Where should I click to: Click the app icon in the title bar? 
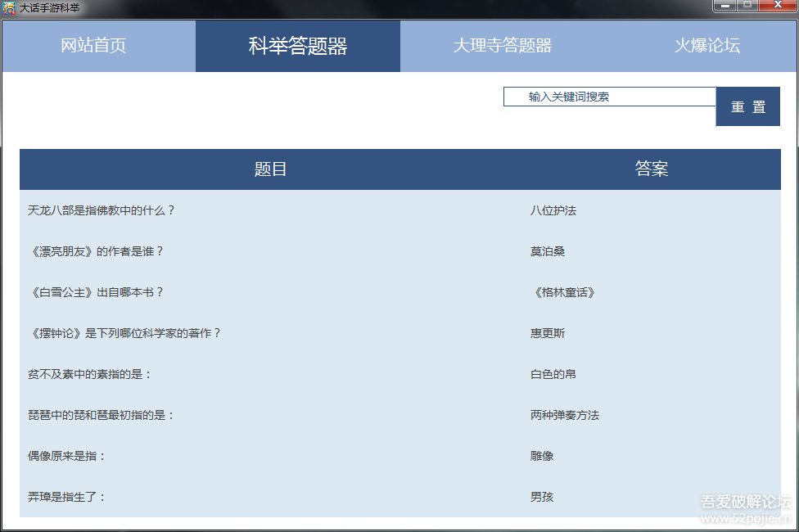pos(9,7)
